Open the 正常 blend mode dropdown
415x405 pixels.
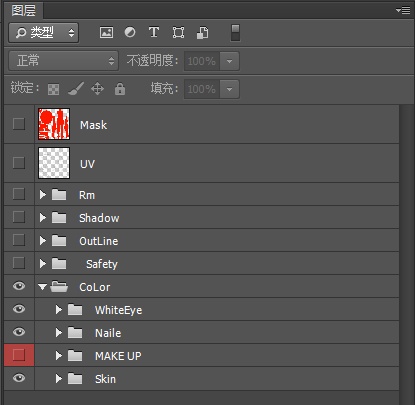(x=63, y=61)
